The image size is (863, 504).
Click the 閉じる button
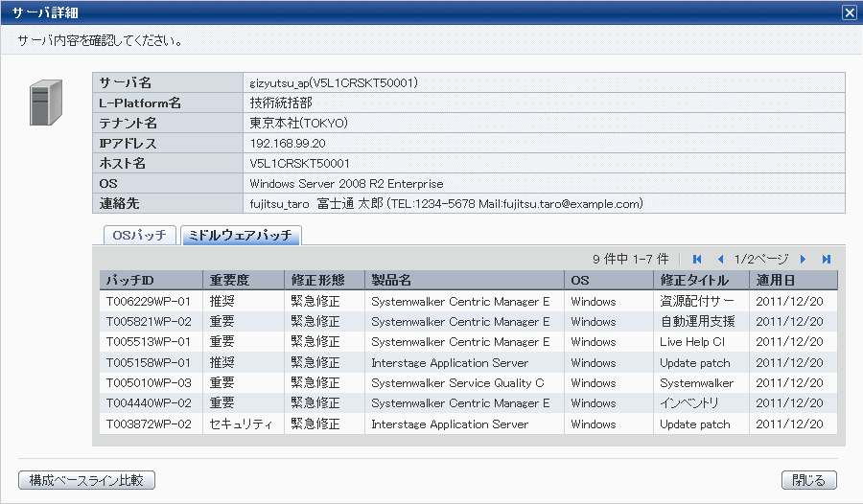click(x=809, y=480)
